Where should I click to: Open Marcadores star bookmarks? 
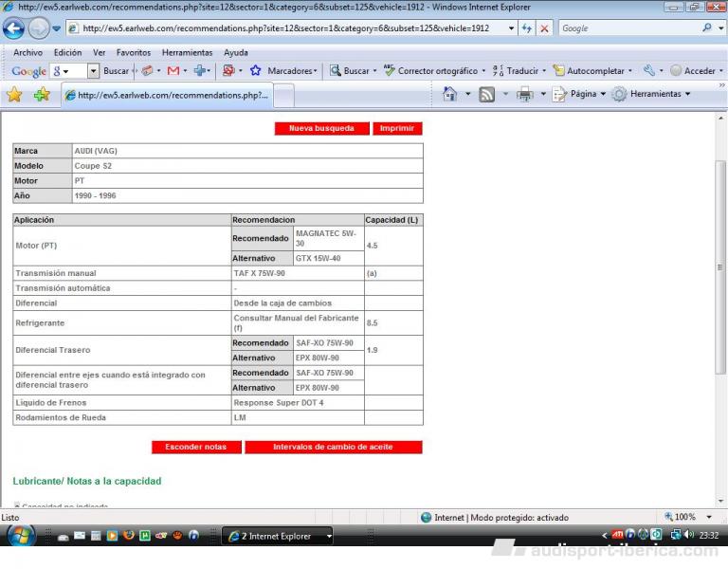tap(255, 70)
